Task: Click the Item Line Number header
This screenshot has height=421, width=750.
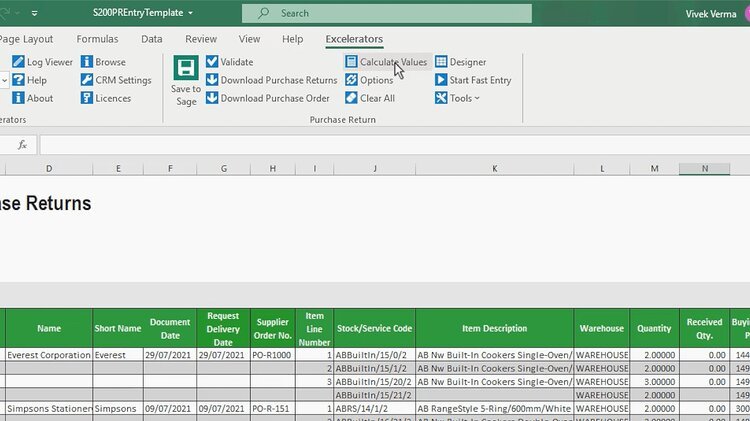Action: (314, 328)
